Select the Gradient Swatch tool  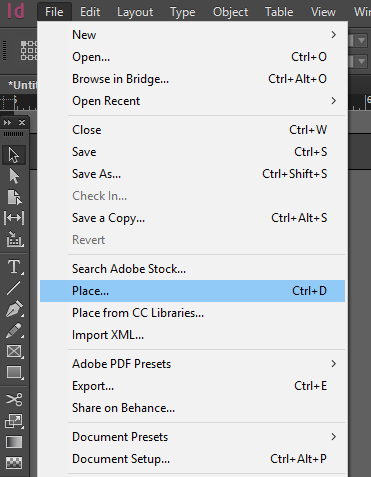pyautogui.click(x=14, y=442)
